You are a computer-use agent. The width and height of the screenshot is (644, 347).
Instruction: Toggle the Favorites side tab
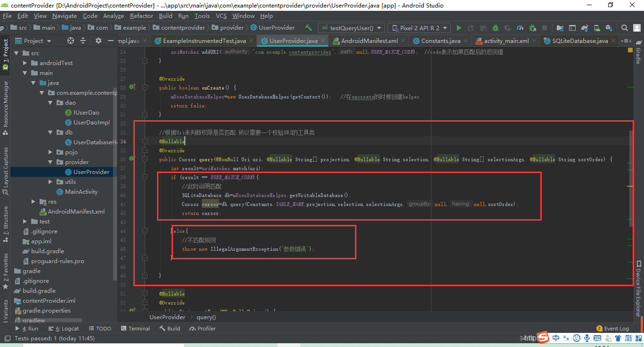(5, 271)
